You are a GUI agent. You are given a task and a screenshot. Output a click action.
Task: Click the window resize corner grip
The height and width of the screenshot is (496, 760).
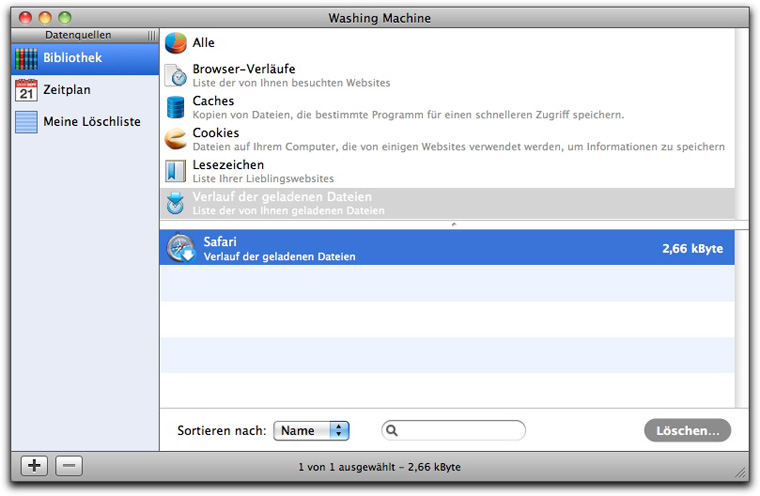pos(741,472)
